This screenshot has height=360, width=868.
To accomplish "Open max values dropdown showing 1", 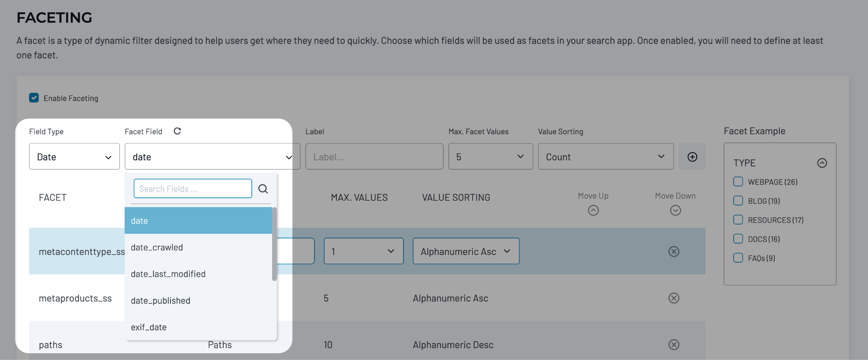I will pyautogui.click(x=364, y=251).
